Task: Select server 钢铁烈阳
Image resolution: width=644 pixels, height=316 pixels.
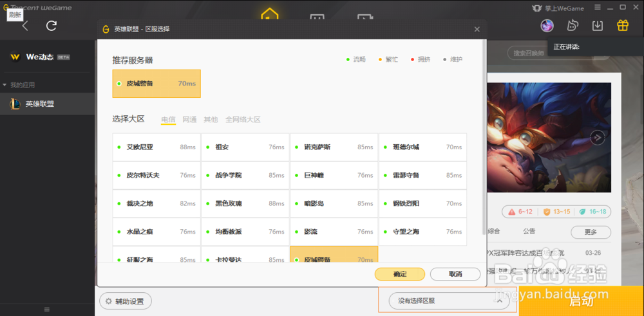Action: pyautogui.click(x=422, y=203)
